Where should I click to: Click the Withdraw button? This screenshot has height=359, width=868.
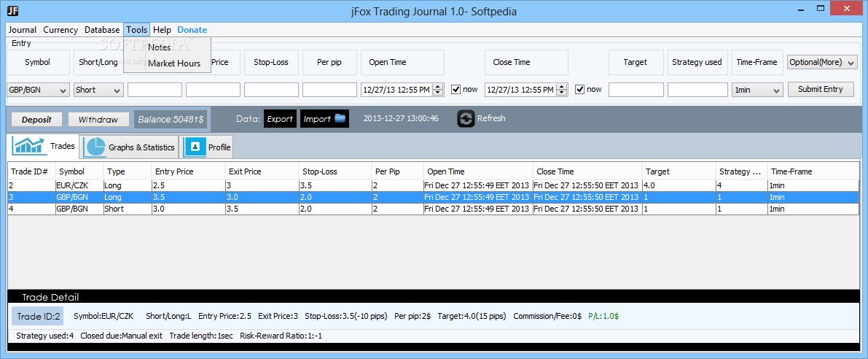click(x=98, y=119)
